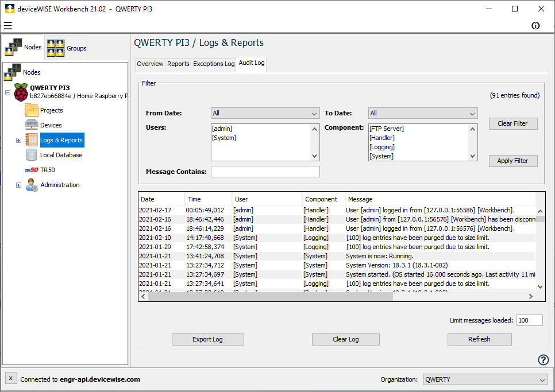The height and width of the screenshot is (392, 555).
Task: Click the horizontal scrollbar of the log table
Action: click(x=271, y=297)
